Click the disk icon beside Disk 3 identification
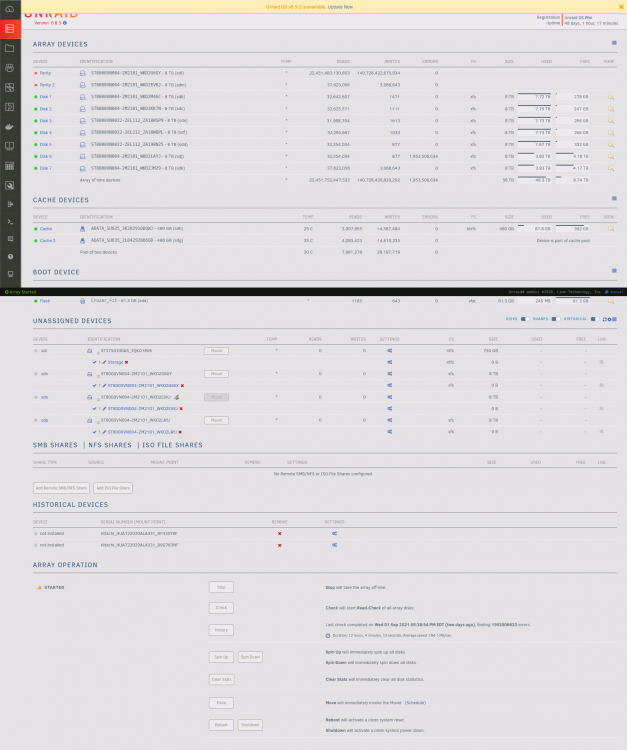Image resolution: width=627 pixels, height=750 pixels. click(82, 121)
